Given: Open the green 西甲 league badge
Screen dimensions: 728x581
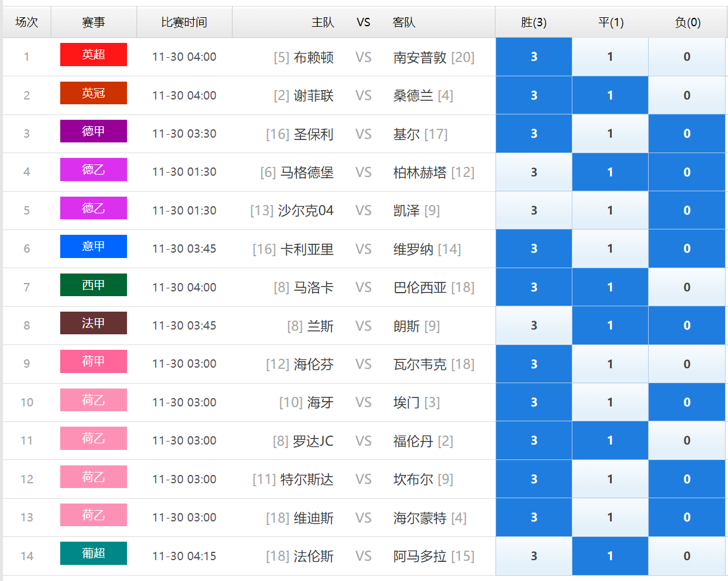Looking at the screenshot, I should point(94,285).
